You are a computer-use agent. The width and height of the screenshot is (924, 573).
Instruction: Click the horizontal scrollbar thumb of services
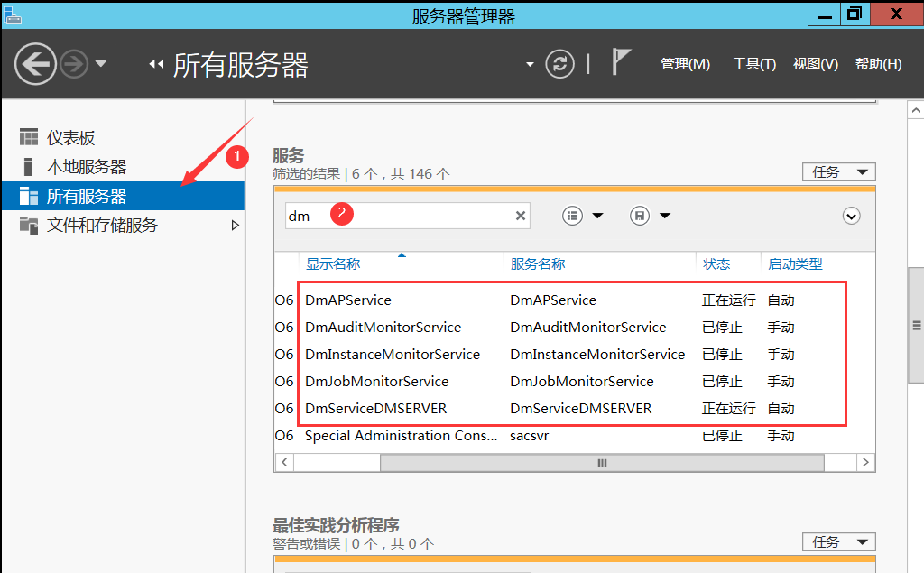602,463
